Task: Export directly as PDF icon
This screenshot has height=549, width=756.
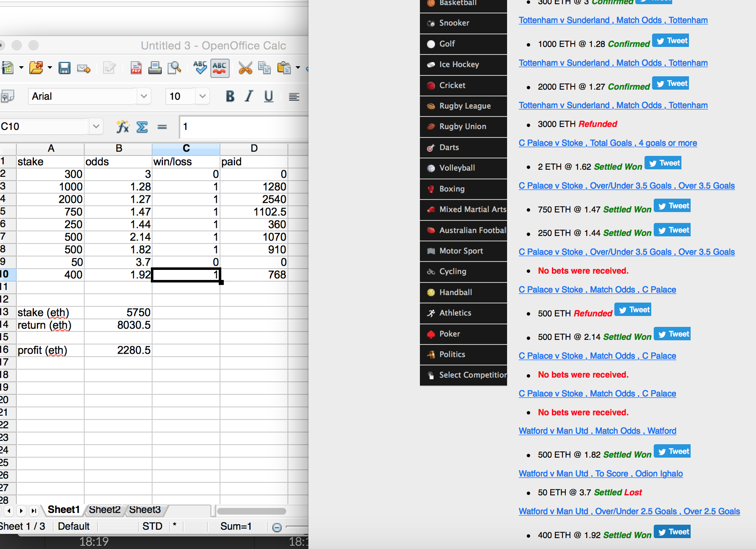Action: pos(136,68)
